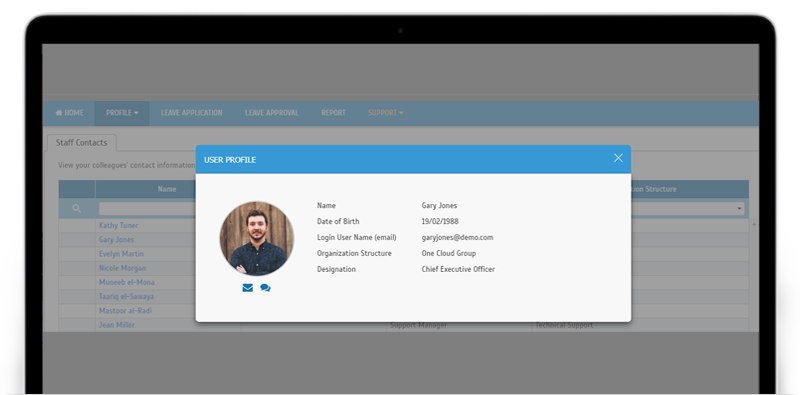Image resolution: width=800 pixels, height=395 pixels.
Task: Open Nicole Morgan's contact link
Action: tap(122, 268)
